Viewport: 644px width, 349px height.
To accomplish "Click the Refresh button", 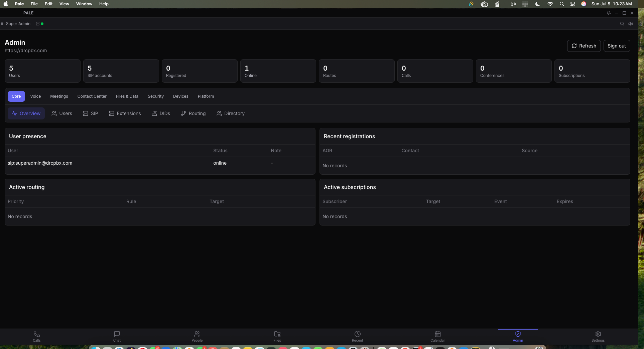I will point(584,46).
